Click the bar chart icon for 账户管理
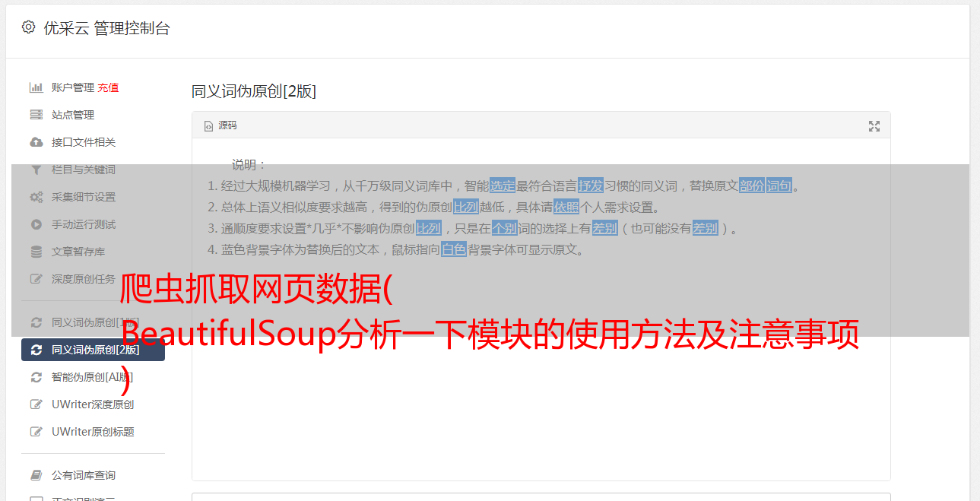Screen dimensions: 980x501 coord(36,87)
